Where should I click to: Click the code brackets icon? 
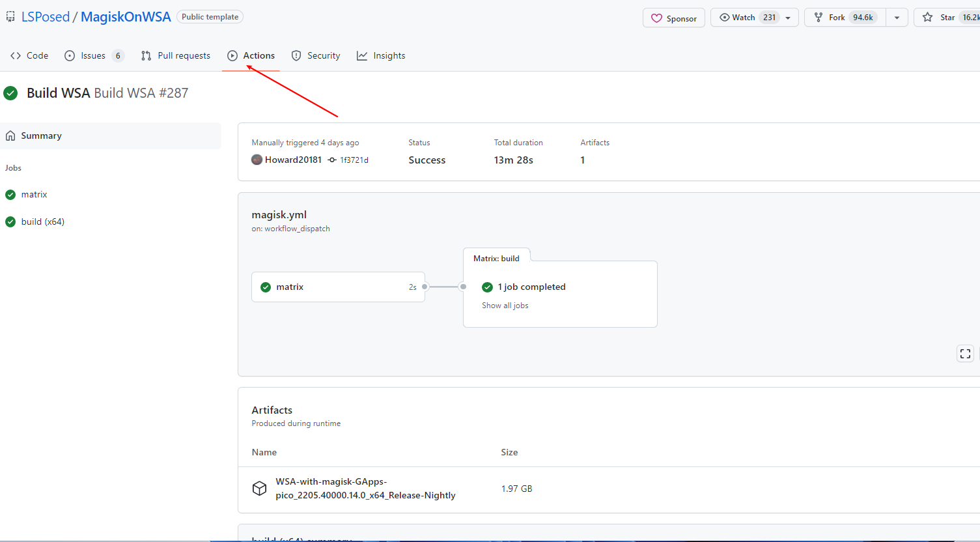click(16, 55)
